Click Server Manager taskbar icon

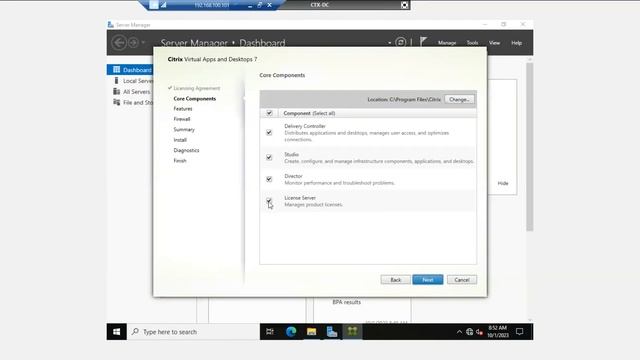[332, 332]
